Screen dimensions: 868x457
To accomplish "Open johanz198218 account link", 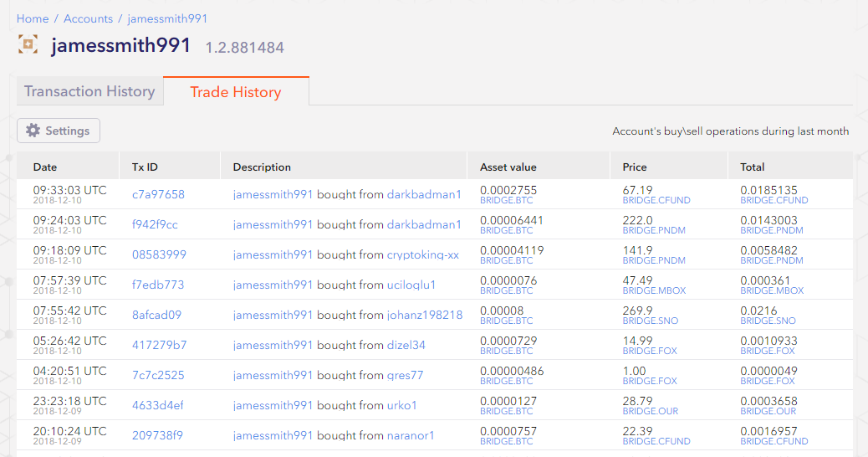I will (424, 315).
